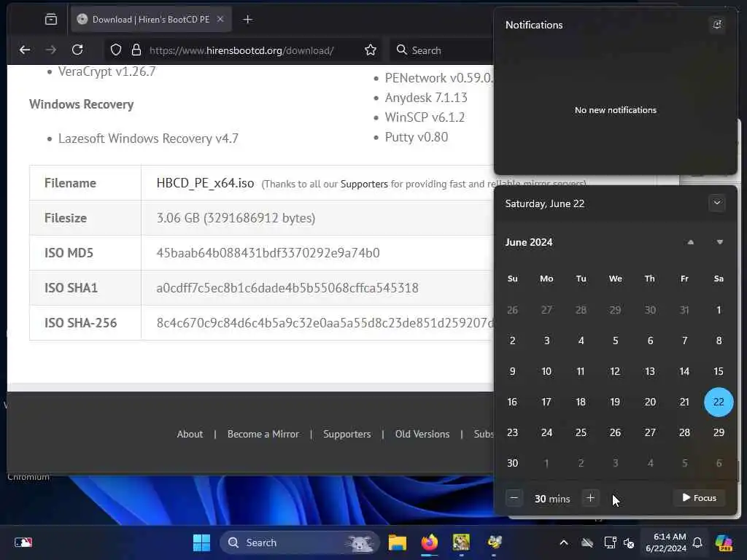Screen dimensions: 747x560
Task: Open Firefox recent browsing tab button
Action: (51, 20)
